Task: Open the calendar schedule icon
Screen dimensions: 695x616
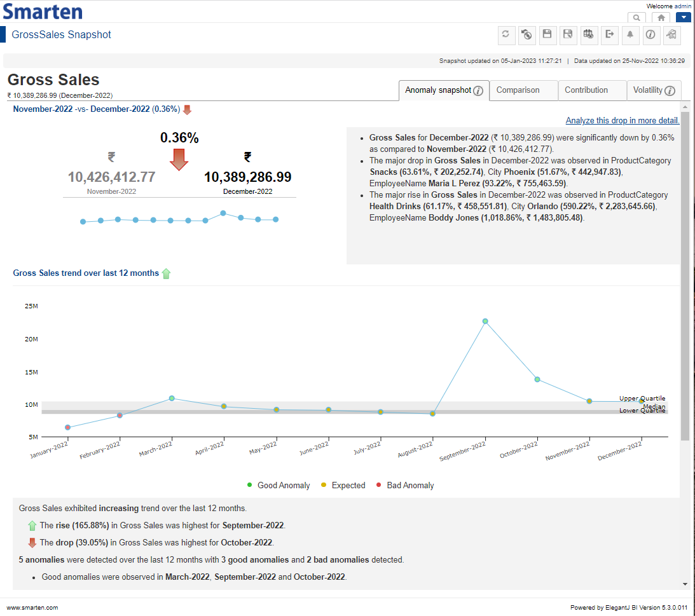Action: click(589, 34)
